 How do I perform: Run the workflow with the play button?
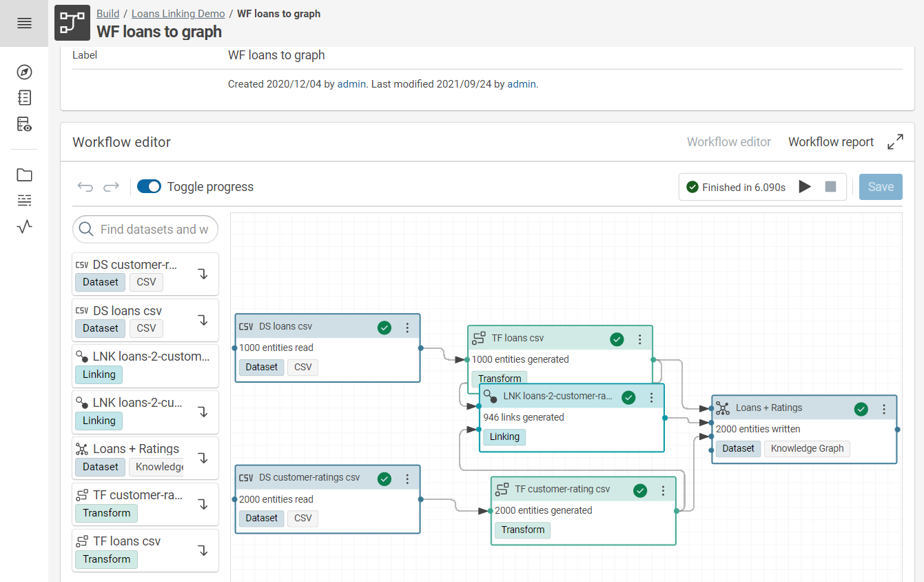805,186
